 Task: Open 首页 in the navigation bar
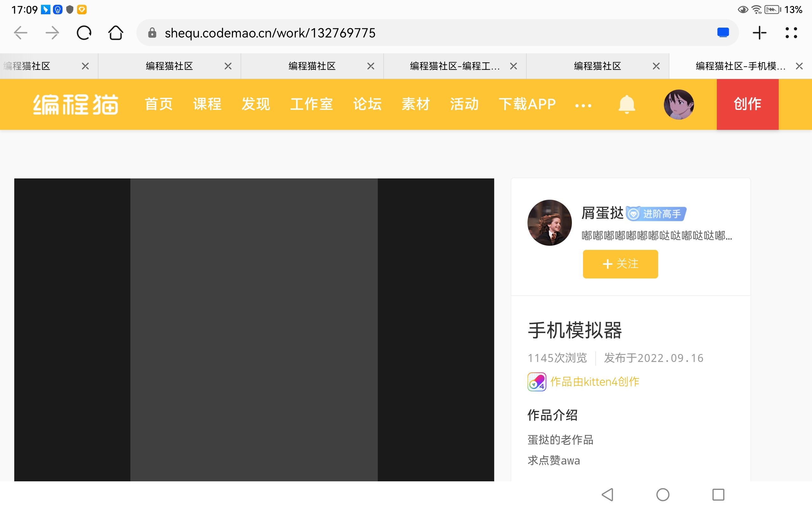(159, 104)
